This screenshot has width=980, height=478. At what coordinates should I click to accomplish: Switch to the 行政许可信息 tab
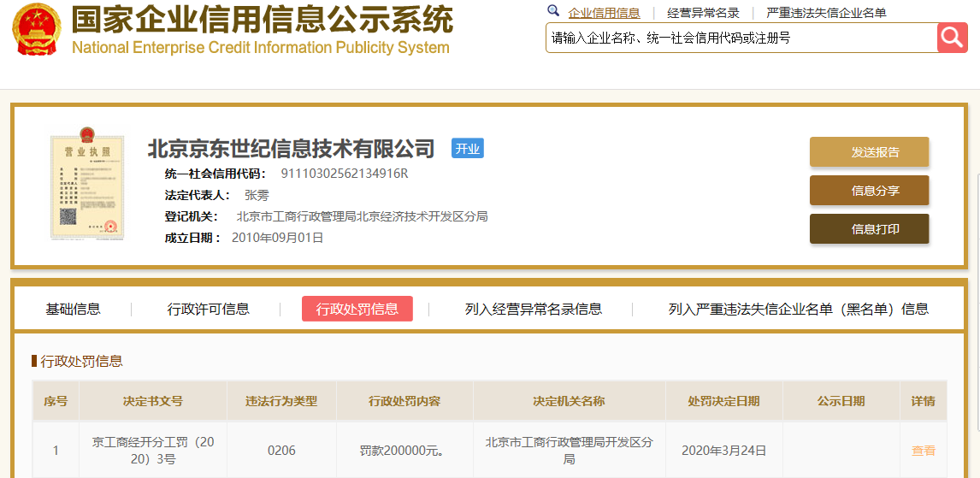click(x=208, y=309)
